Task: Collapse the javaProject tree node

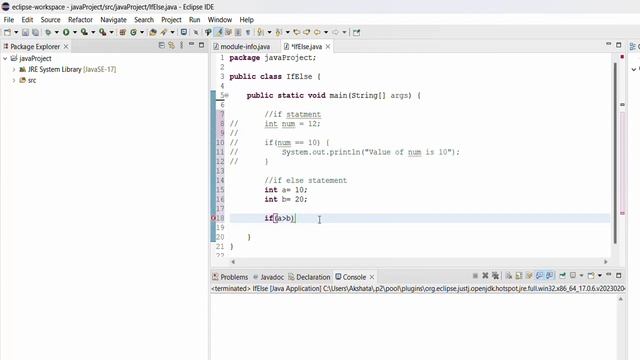Action: click(5, 59)
